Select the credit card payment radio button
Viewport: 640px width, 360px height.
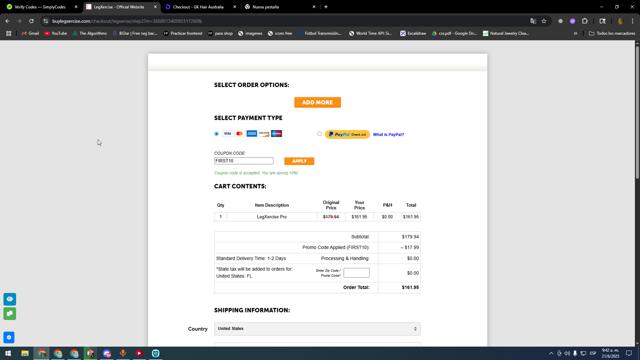216,134
